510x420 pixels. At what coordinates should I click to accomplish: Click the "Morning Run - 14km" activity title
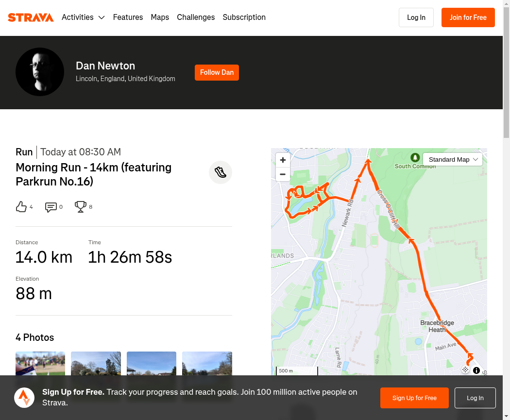(94, 175)
